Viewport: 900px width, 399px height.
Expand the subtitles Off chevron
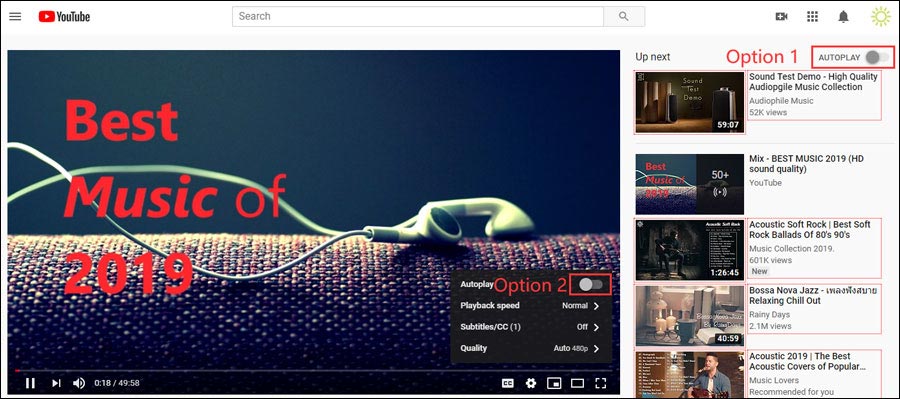[596, 327]
